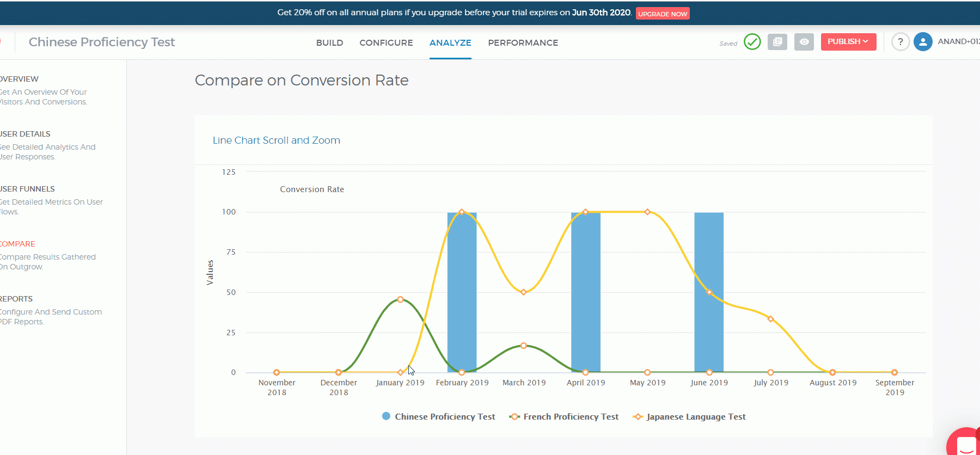
Task: Switch to the Configure tab
Action: tap(386, 43)
